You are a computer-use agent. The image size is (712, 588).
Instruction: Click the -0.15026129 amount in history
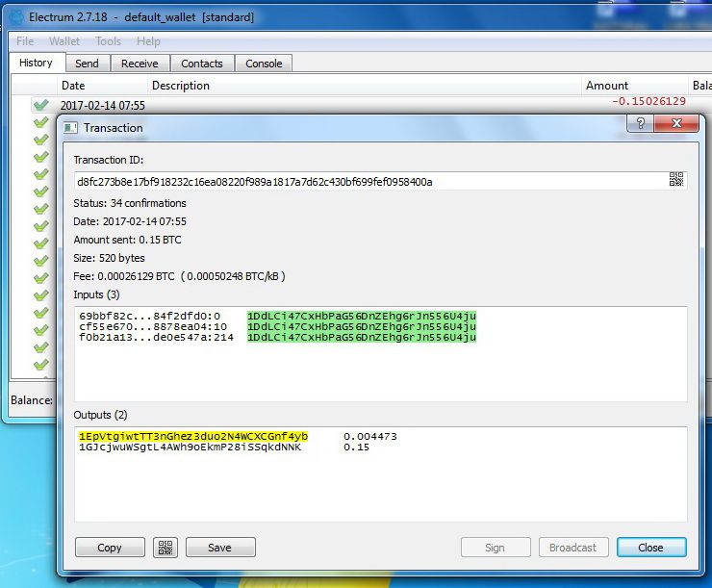click(x=648, y=101)
